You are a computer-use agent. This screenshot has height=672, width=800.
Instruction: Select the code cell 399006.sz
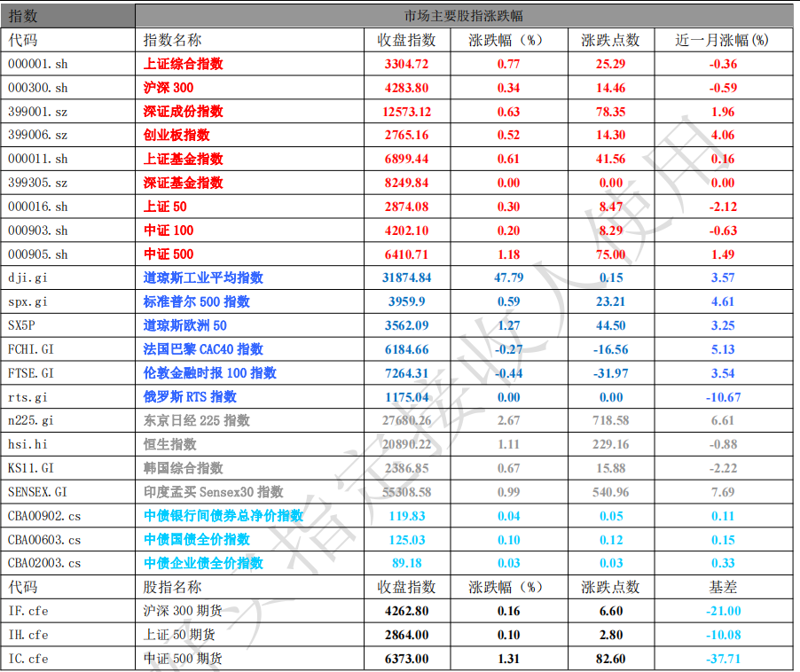tap(38, 135)
